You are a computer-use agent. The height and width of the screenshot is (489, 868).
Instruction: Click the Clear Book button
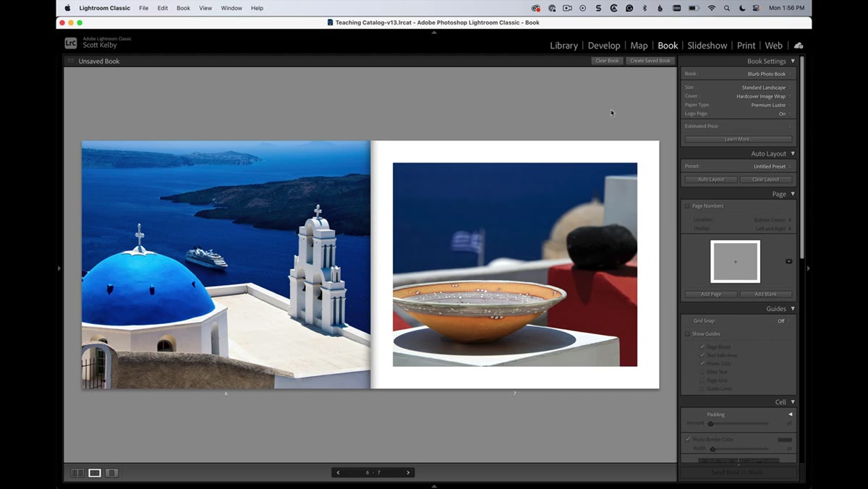pos(607,61)
